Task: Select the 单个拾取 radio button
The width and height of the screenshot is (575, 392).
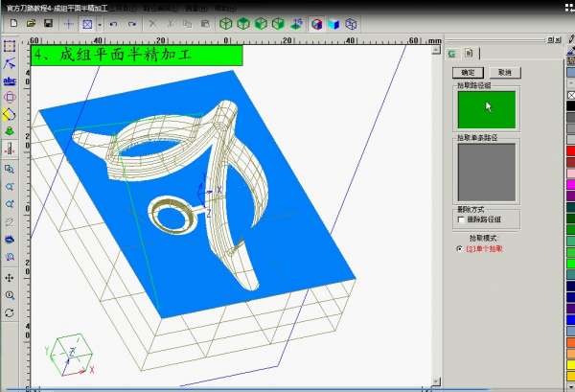Action: pyautogui.click(x=459, y=248)
